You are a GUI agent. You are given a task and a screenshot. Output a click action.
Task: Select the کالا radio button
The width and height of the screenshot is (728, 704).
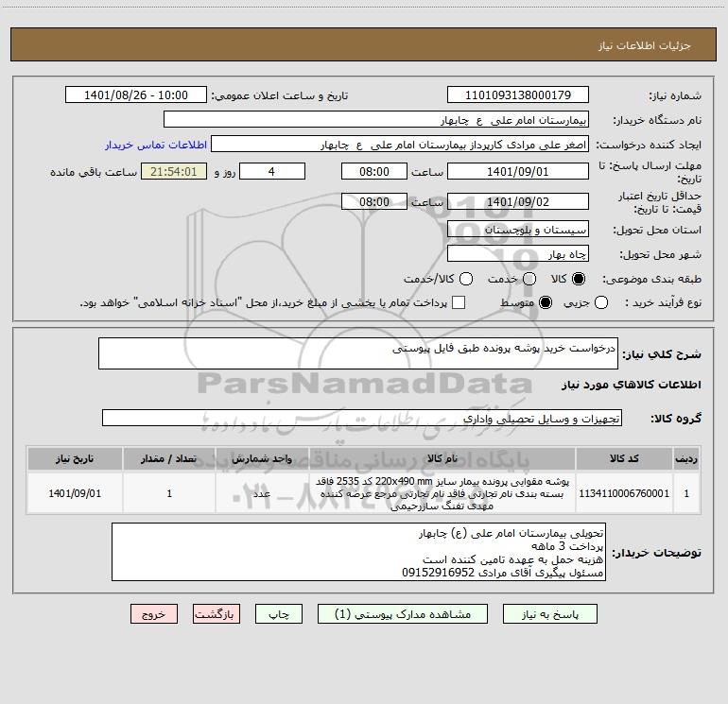point(579,279)
